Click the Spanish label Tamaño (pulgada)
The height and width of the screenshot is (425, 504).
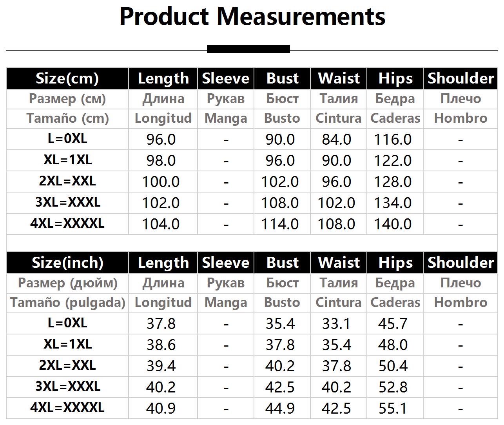point(67,303)
